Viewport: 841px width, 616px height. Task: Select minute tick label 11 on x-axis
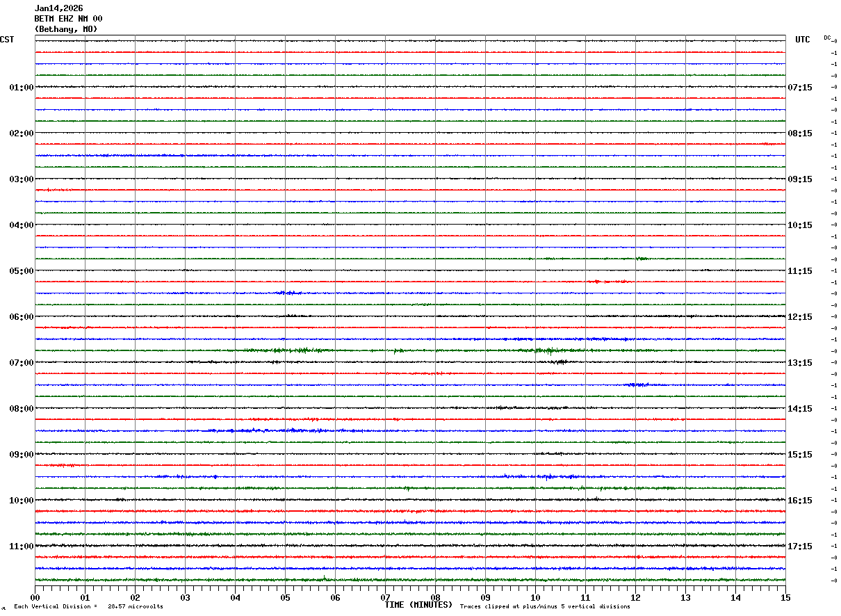coord(585,597)
